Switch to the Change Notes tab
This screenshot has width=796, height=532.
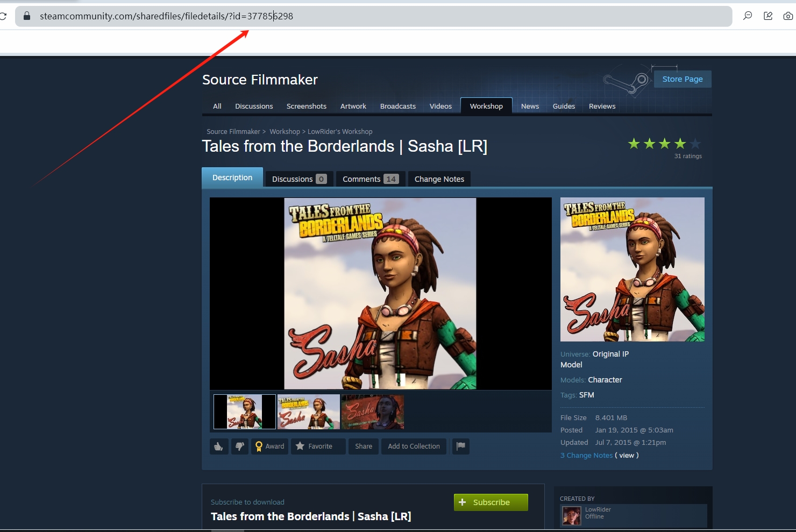pos(439,179)
